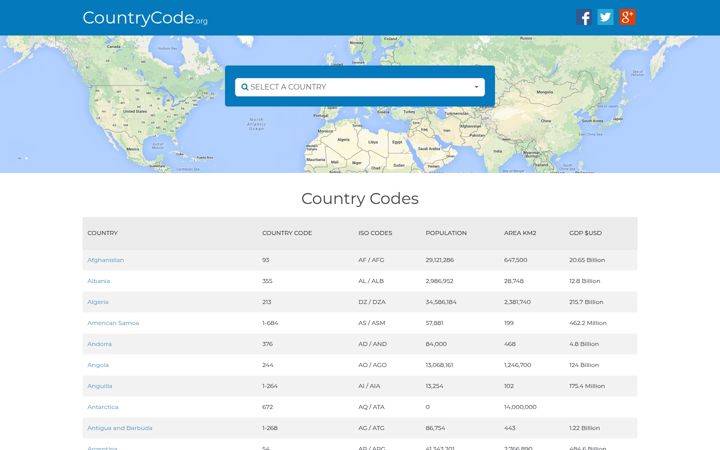The height and width of the screenshot is (450, 720).
Task: Expand the Select a Country dropdown arrow
Action: point(476,87)
